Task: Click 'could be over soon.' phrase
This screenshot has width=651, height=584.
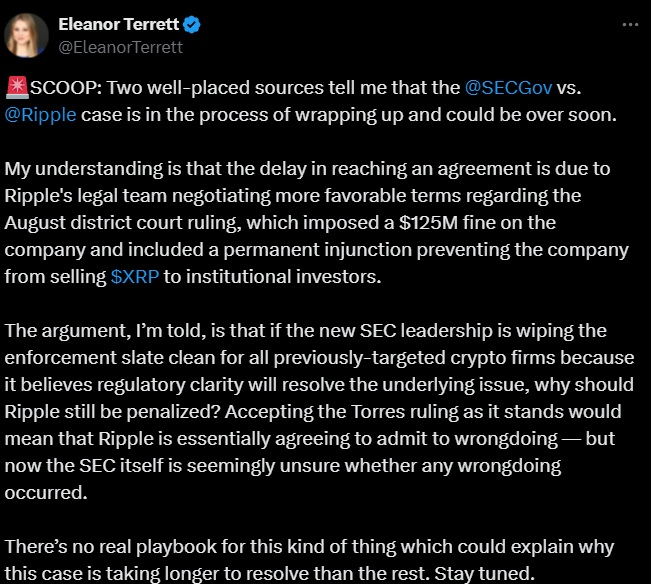Action: pyautogui.click(x=531, y=115)
